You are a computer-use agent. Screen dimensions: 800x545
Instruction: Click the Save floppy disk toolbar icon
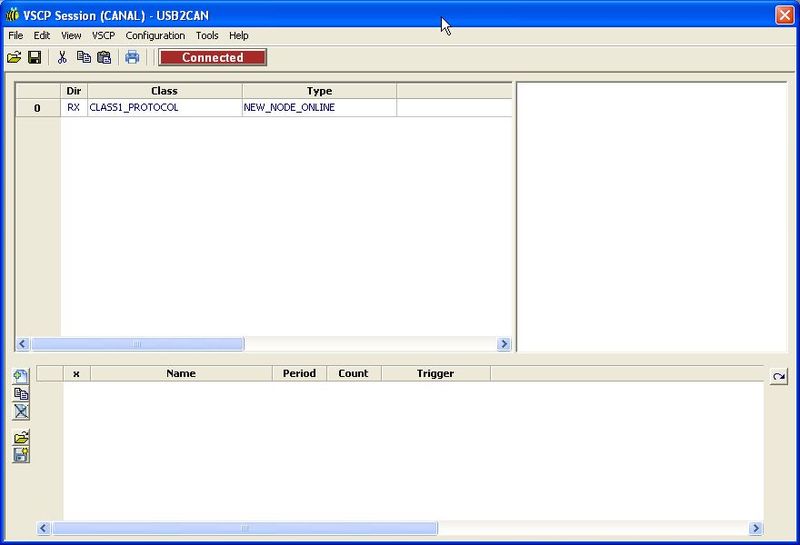click(x=34, y=58)
